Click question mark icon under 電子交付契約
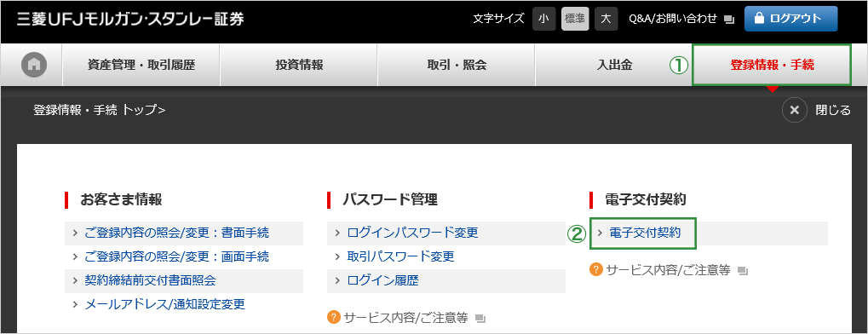Image resolution: width=868 pixels, height=334 pixels. click(595, 270)
